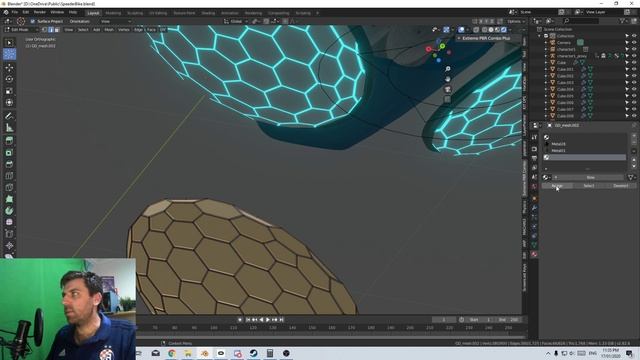The width and height of the screenshot is (640, 360).
Task: Expand the Cube.003 outliner row
Action: (546, 83)
